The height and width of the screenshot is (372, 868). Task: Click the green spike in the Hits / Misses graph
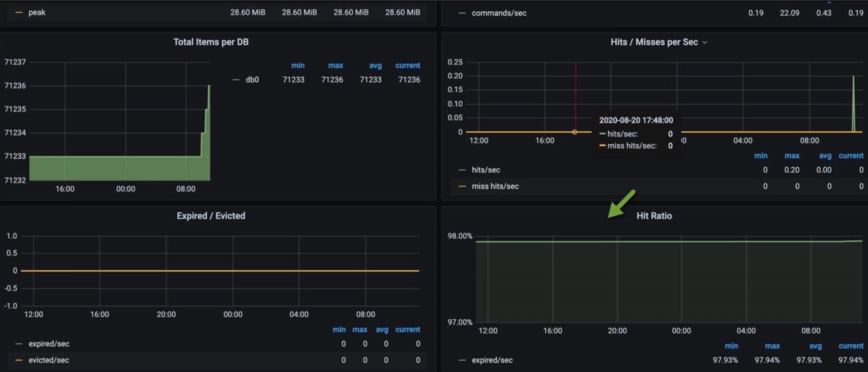(853, 103)
